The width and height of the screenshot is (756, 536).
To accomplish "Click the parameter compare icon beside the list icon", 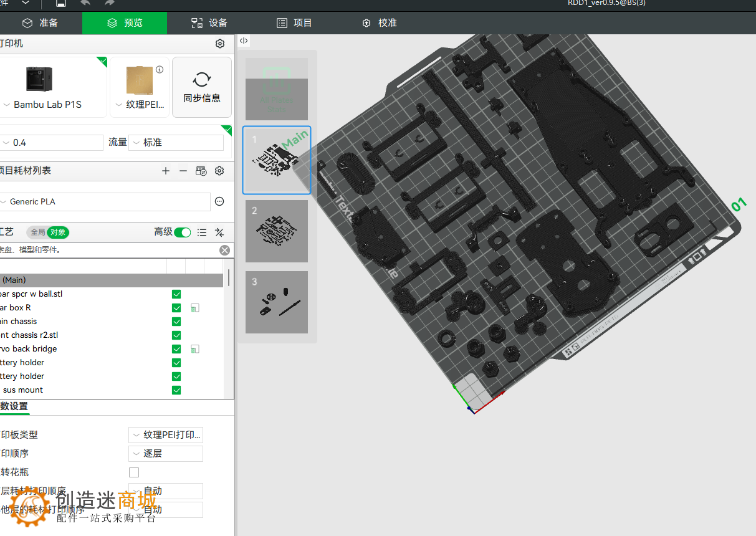I will (219, 232).
